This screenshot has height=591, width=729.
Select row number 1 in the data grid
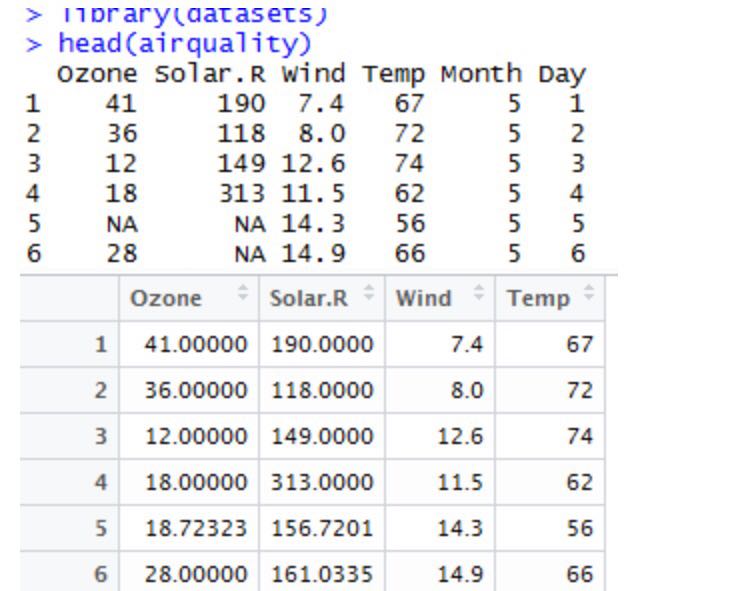point(99,345)
